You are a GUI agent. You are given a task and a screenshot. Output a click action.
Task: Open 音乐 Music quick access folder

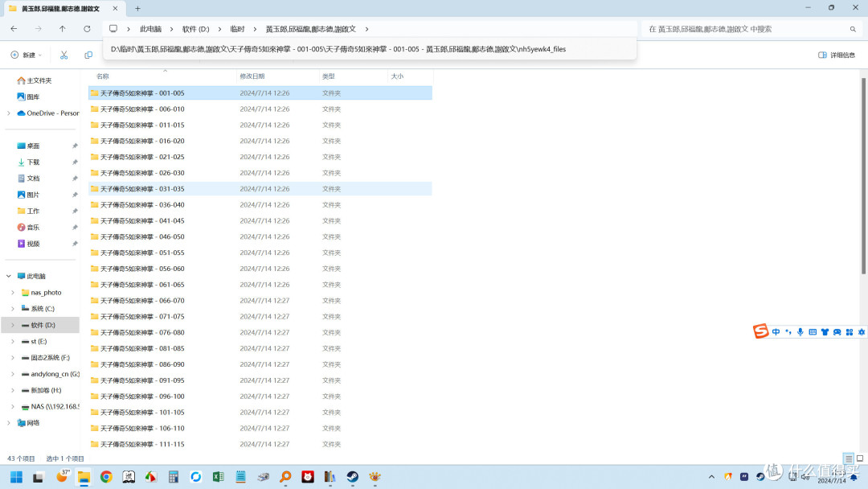click(x=28, y=227)
